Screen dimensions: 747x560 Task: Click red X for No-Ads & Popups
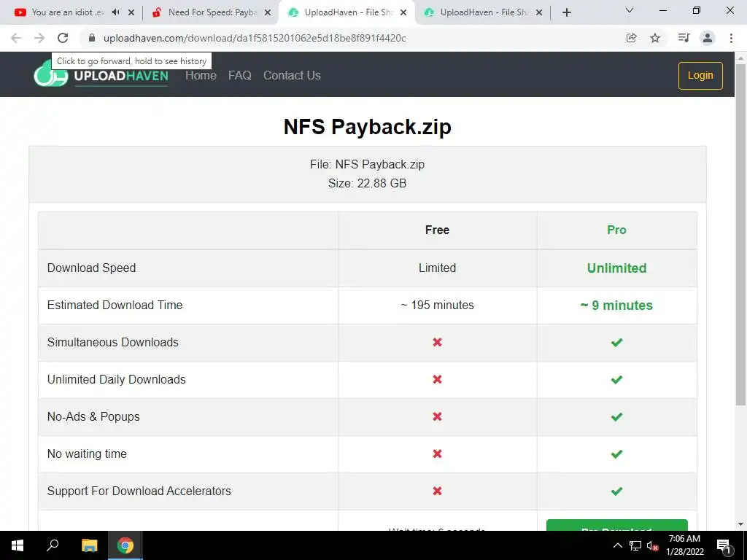point(438,416)
